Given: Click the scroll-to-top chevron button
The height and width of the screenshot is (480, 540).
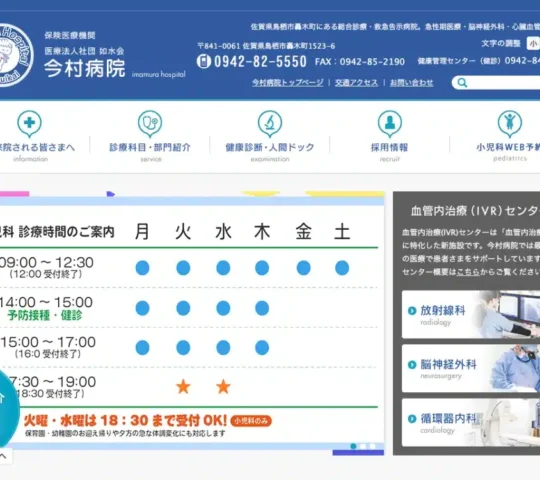Looking at the screenshot, I should coord(4,457).
